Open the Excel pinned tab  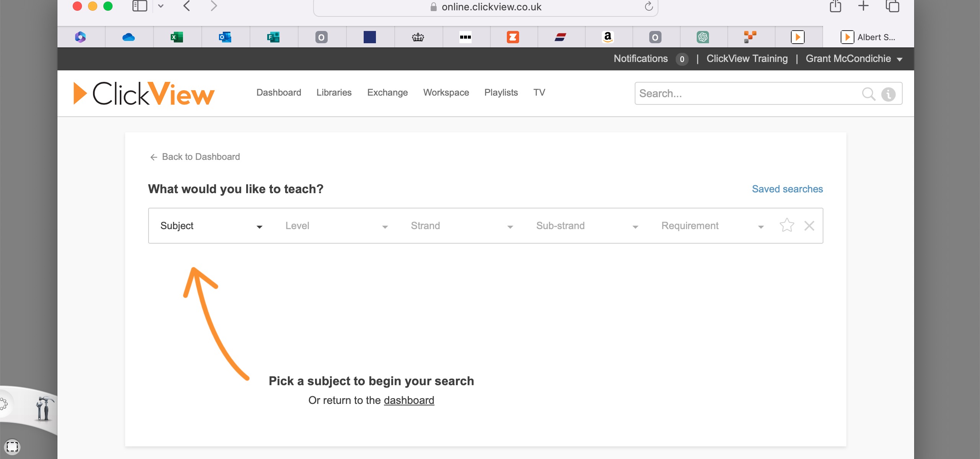tap(177, 37)
